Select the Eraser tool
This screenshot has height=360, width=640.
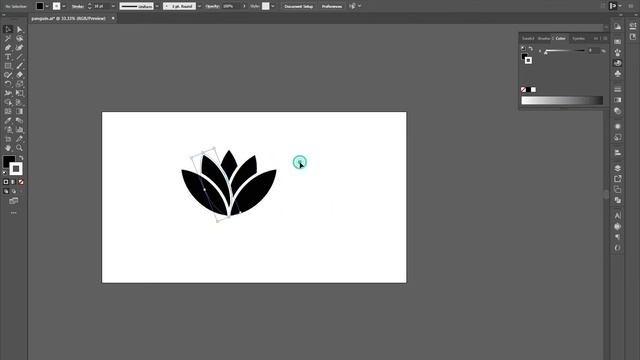coord(20,75)
